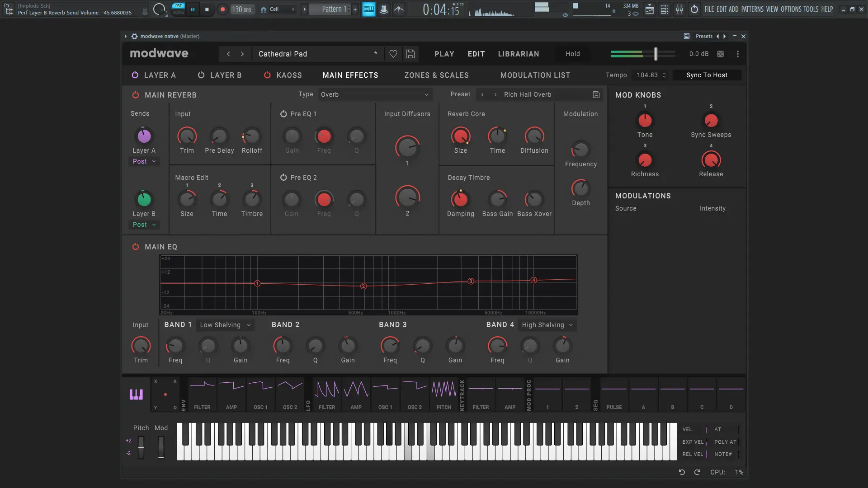The image size is (868, 488).
Task: Open Layer A Post send dropdown
Action: (x=144, y=161)
